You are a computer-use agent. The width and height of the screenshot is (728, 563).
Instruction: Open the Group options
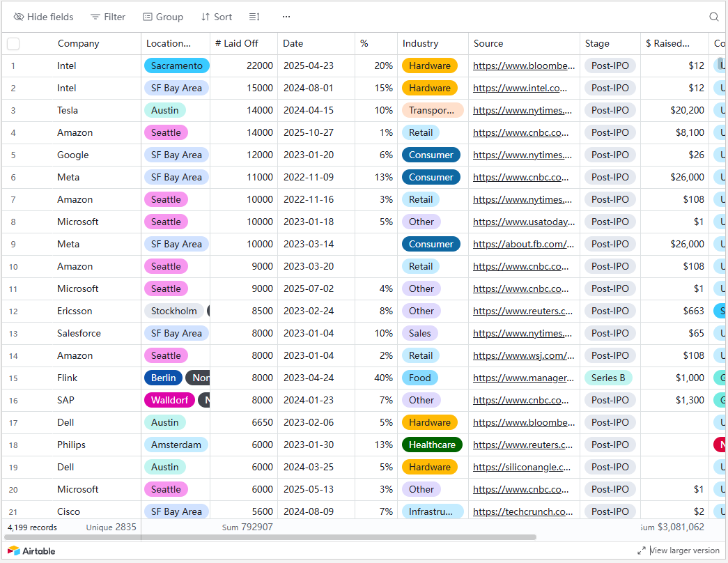163,17
